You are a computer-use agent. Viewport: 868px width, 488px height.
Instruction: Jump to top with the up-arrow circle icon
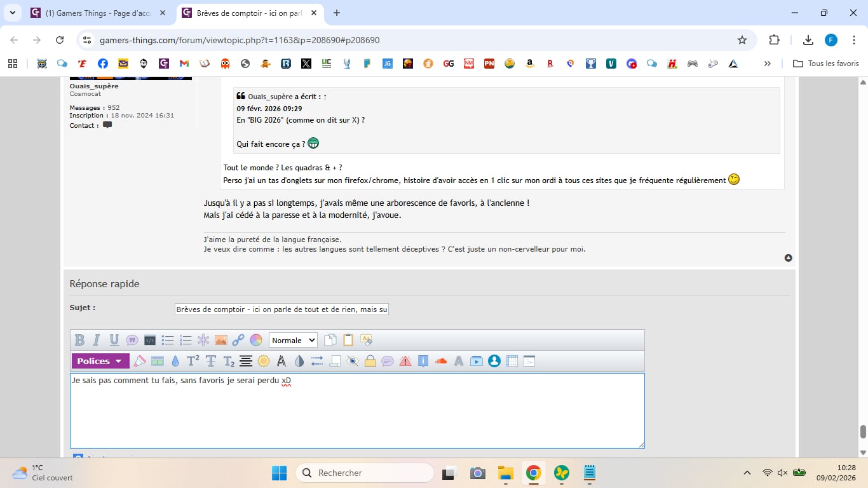(x=788, y=258)
